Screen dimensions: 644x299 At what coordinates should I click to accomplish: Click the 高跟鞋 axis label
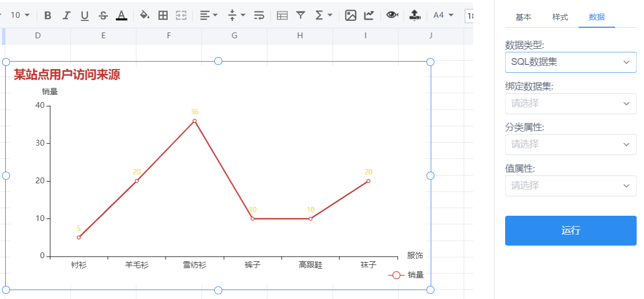click(310, 265)
